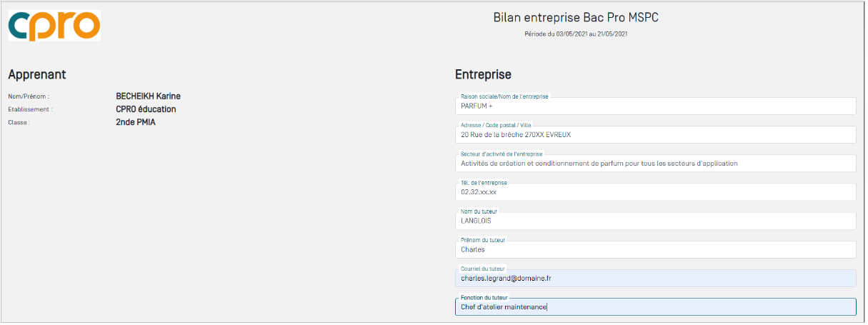The width and height of the screenshot is (868, 325).
Task: Click the 'Fonction du tuteur' floating label
Action: click(x=484, y=297)
